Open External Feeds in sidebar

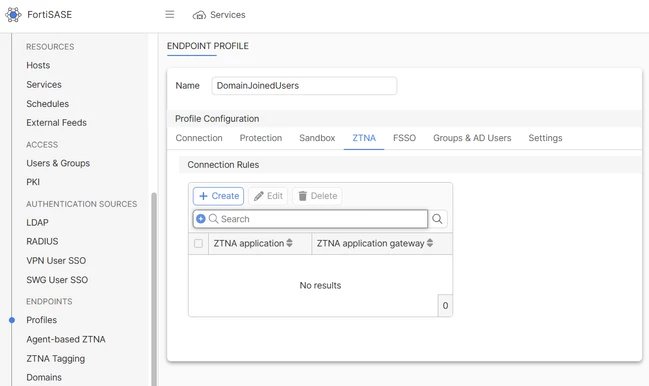coord(56,122)
